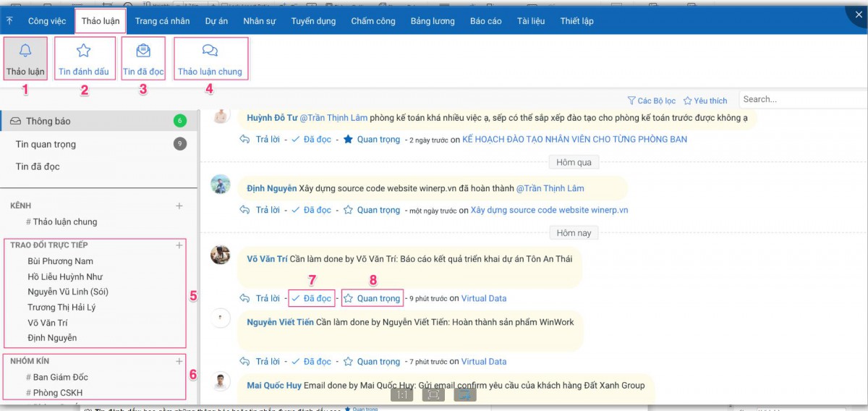This screenshot has width=868, height=411.
Task: Star Nguyễn Viết Tiến message as Quan trọng
Action: [x=371, y=361]
